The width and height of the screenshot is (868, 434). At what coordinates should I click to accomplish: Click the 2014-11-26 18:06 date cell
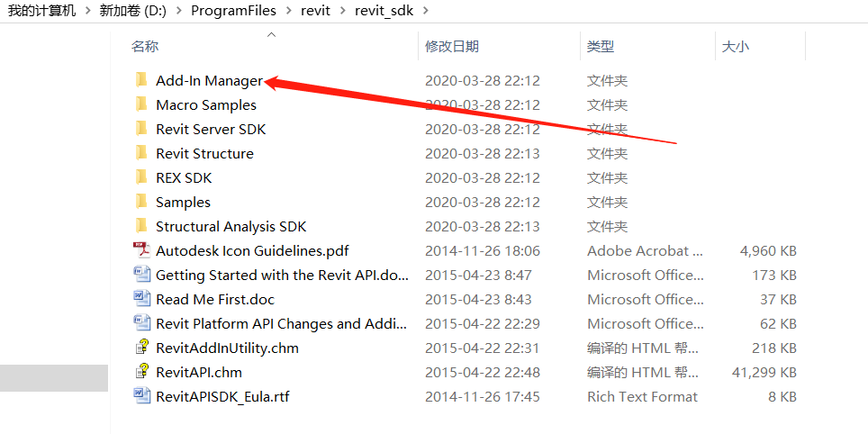482,251
